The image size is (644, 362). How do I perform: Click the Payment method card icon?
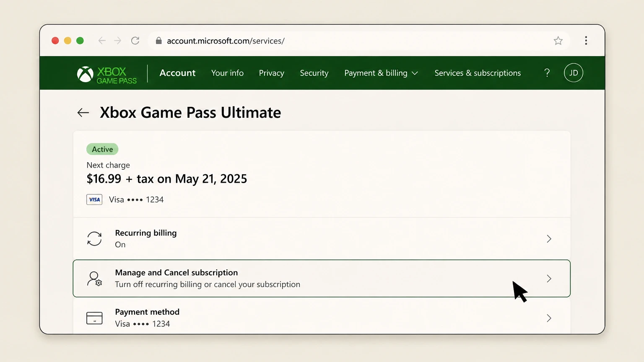point(94,318)
